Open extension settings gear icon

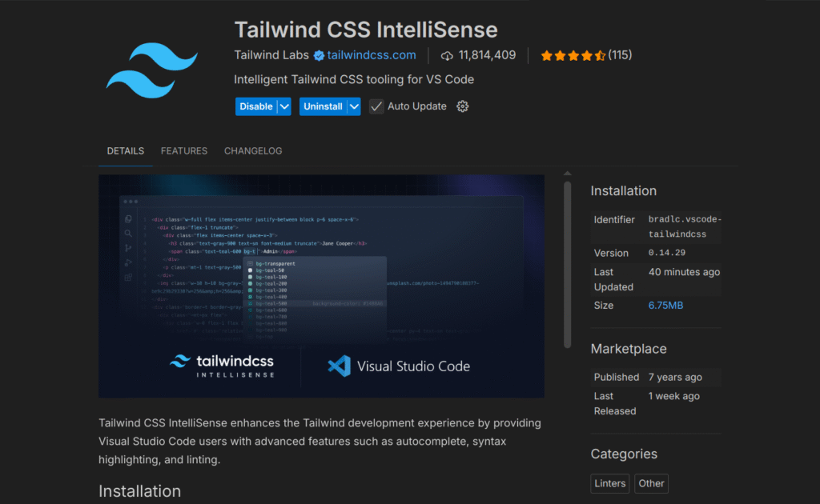(462, 106)
